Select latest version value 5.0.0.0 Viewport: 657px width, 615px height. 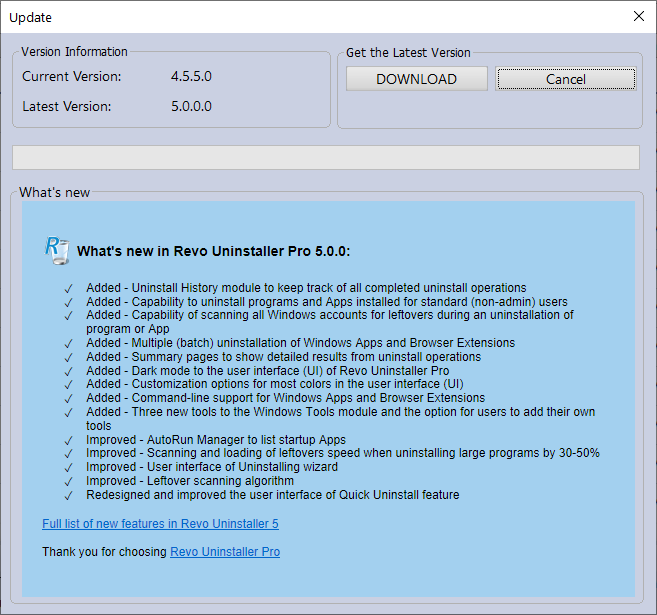pos(191,106)
